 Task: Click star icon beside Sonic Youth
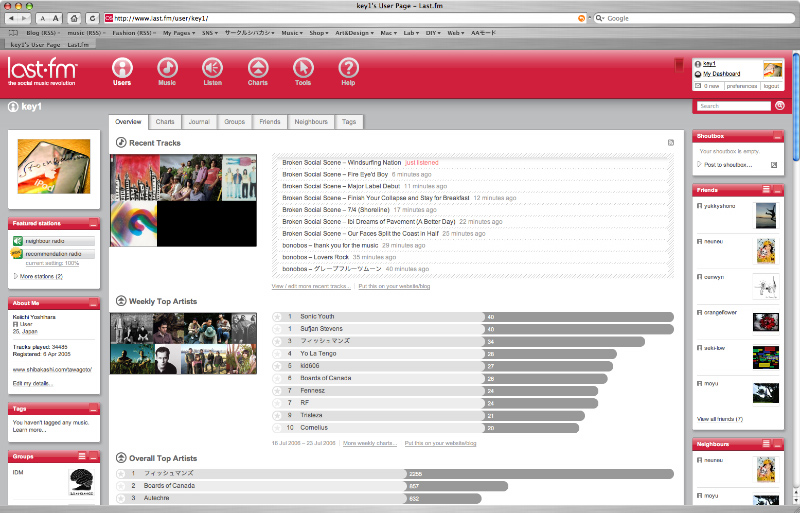277,316
